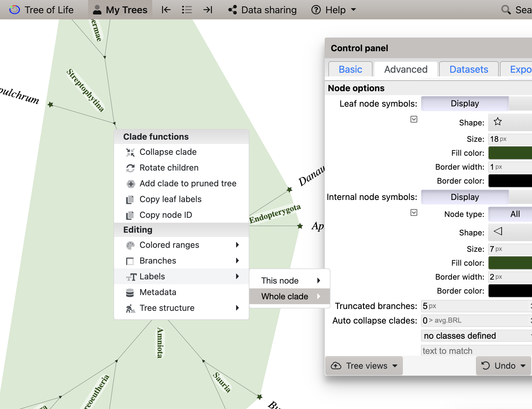The image size is (532, 409).
Task: Select Add clade to pruned tree
Action: [x=181, y=183]
